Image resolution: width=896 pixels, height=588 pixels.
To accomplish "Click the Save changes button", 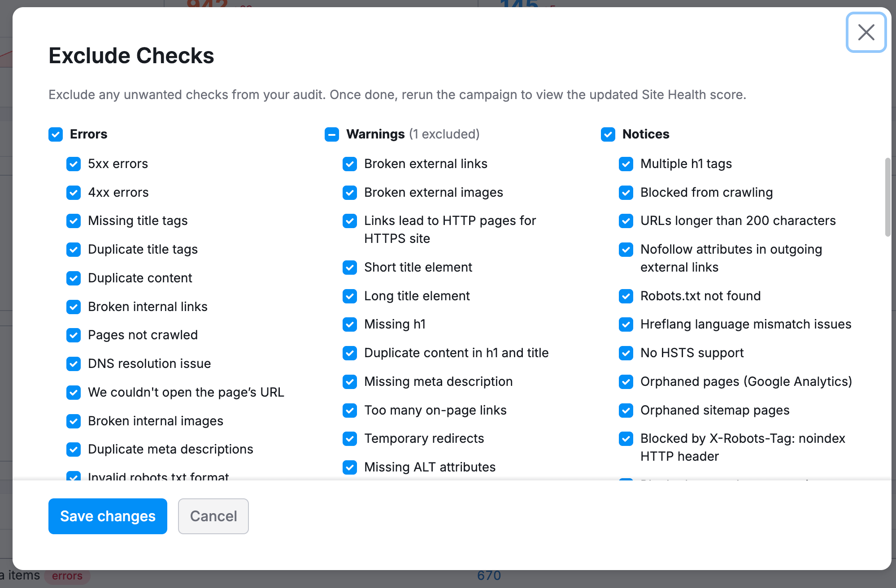I will pos(107,516).
